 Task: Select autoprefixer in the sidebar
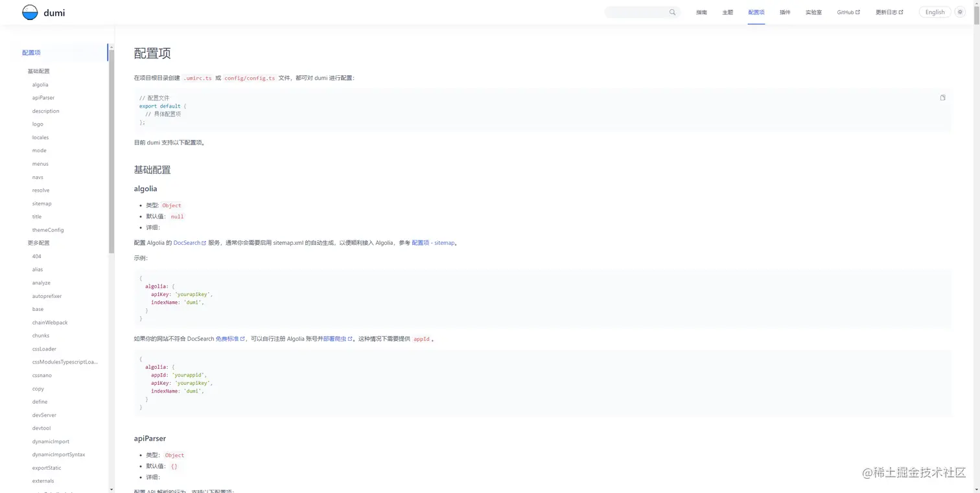tap(47, 296)
